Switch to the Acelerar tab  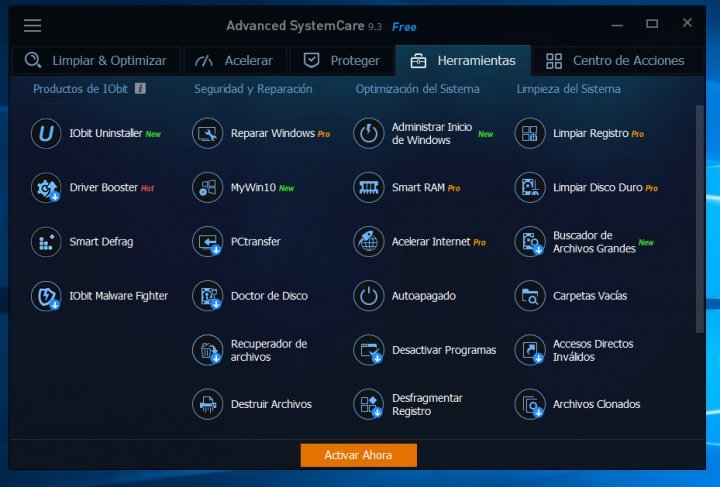coord(235,61)
